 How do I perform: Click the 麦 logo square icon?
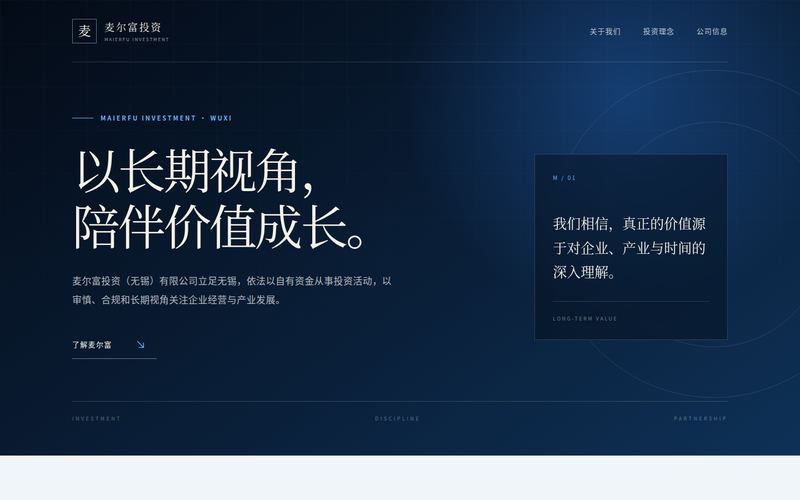coord(84,31)
